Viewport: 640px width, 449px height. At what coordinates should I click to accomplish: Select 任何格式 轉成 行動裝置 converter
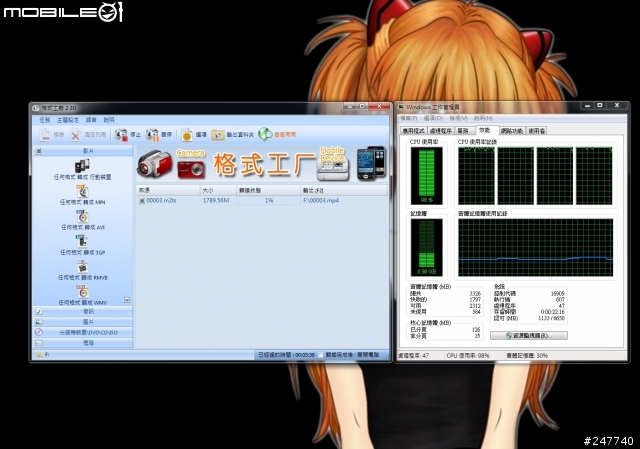[82, 170]
